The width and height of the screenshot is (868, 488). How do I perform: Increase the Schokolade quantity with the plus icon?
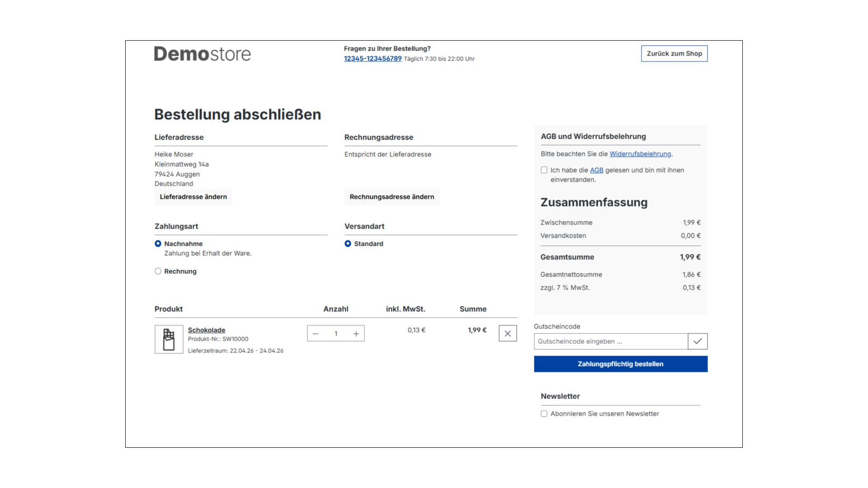356,333
